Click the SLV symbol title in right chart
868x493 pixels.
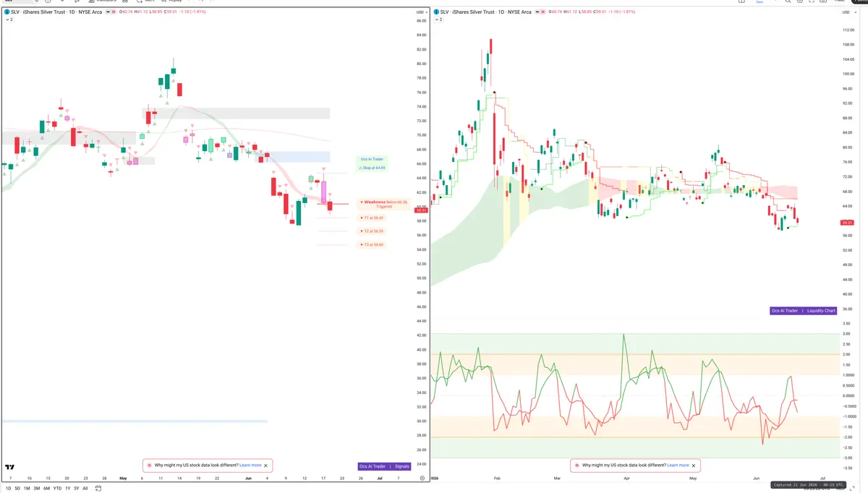click(x=485, y=12)
